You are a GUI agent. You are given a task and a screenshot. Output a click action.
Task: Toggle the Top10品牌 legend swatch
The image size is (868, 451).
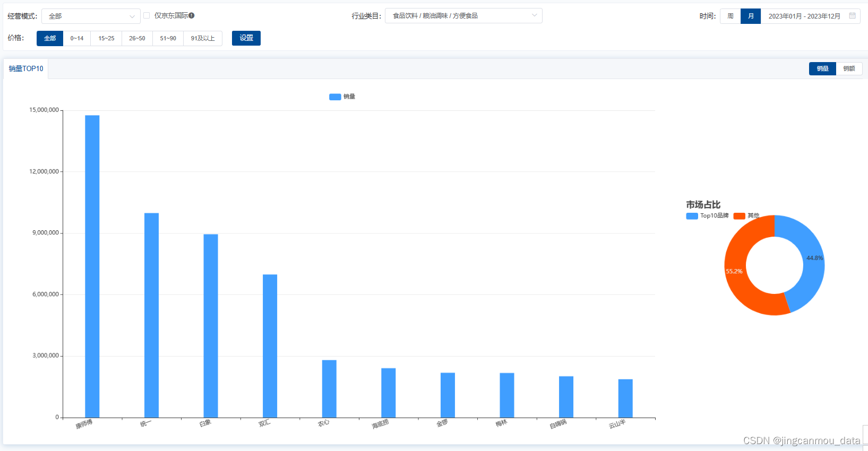692,216
